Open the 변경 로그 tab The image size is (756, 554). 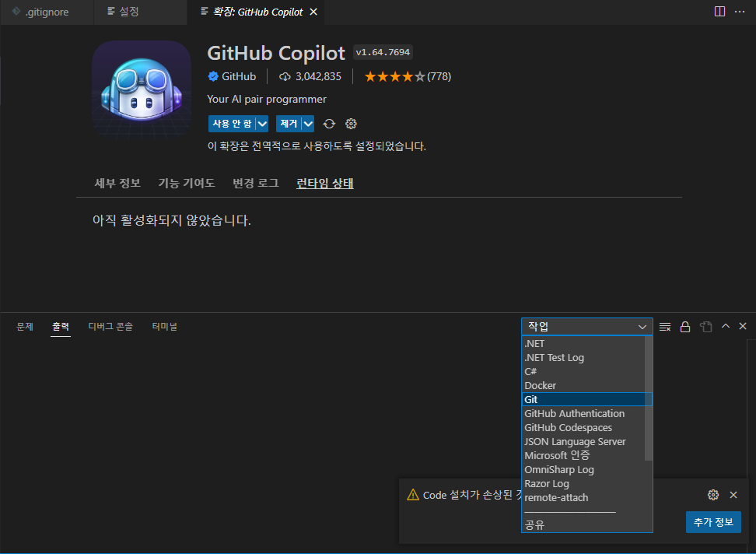pos(257,183)
